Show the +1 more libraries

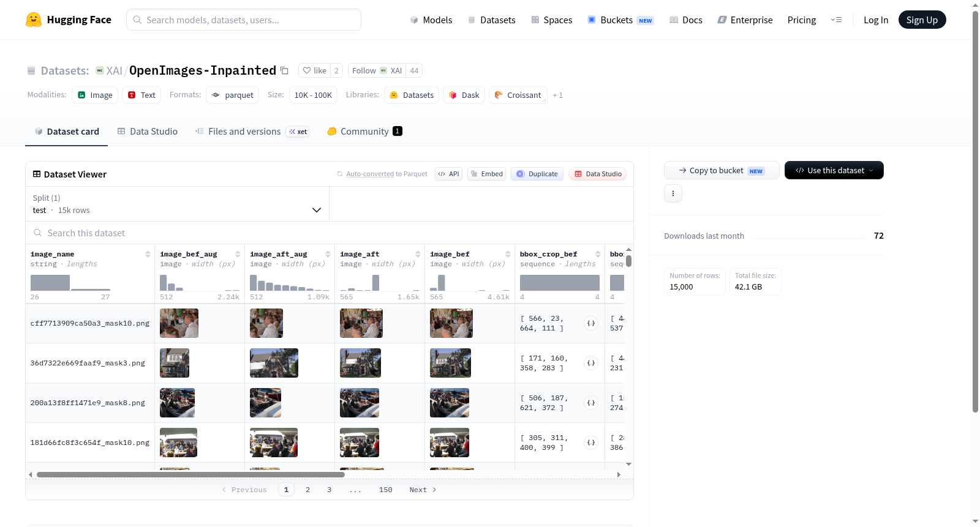click(x=557, y=95)
